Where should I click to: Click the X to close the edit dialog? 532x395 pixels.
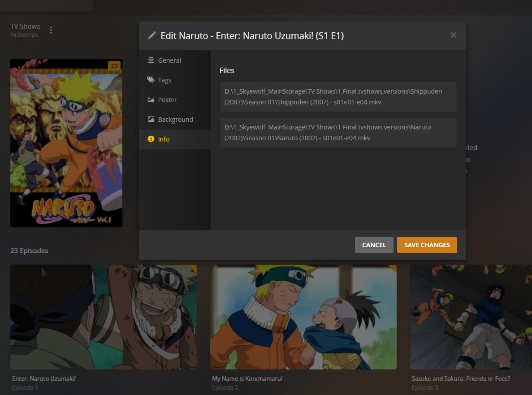pyautogui.click(x=453, y=35)
